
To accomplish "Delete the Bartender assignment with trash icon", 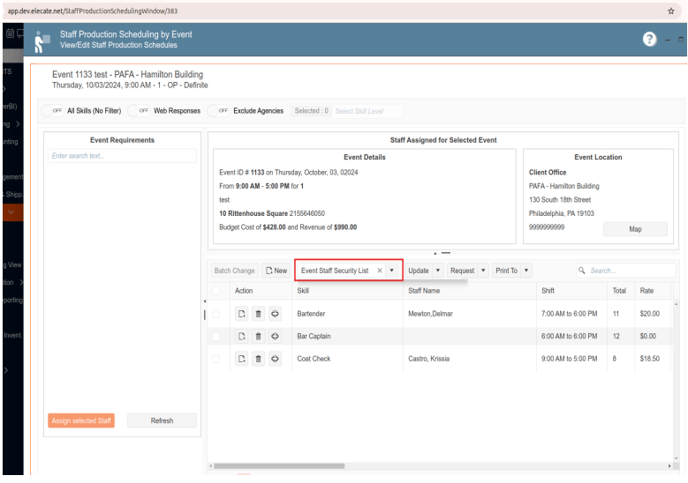I will point(258,314).
